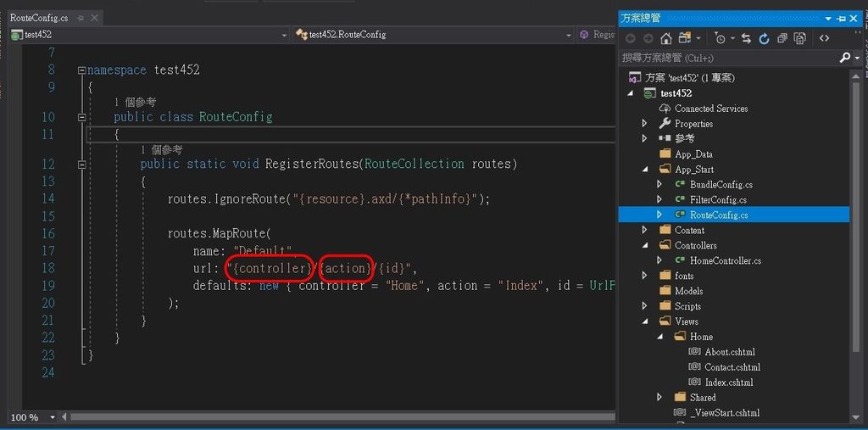Expand the Content folder
The image size is (868, 430).
(x=644, y=229)
